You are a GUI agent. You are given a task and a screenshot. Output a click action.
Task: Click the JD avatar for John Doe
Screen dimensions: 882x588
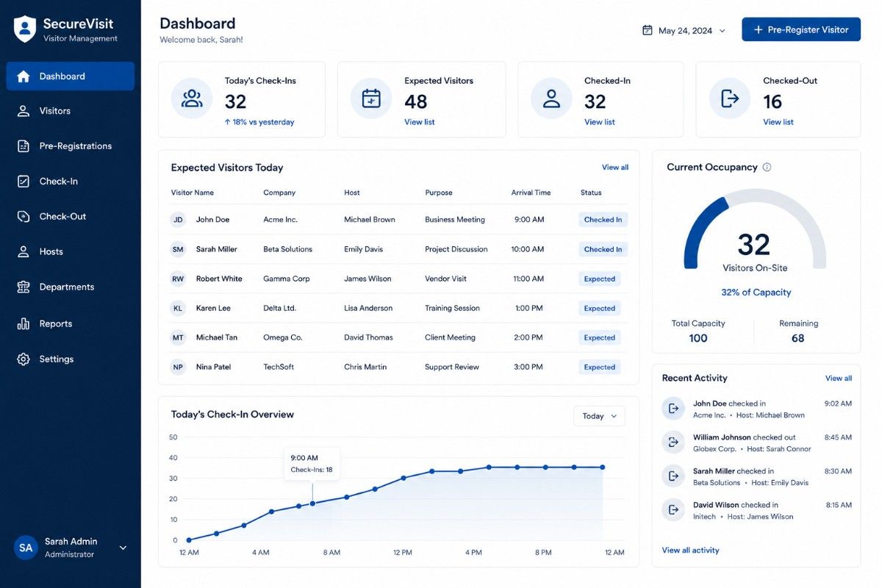178,220
